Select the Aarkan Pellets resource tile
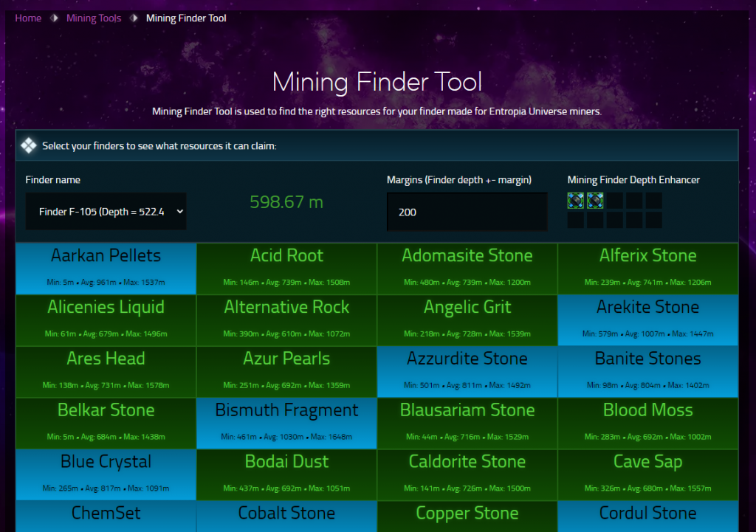756x532 pixels. pyautogui.click(x=106, y=269)
